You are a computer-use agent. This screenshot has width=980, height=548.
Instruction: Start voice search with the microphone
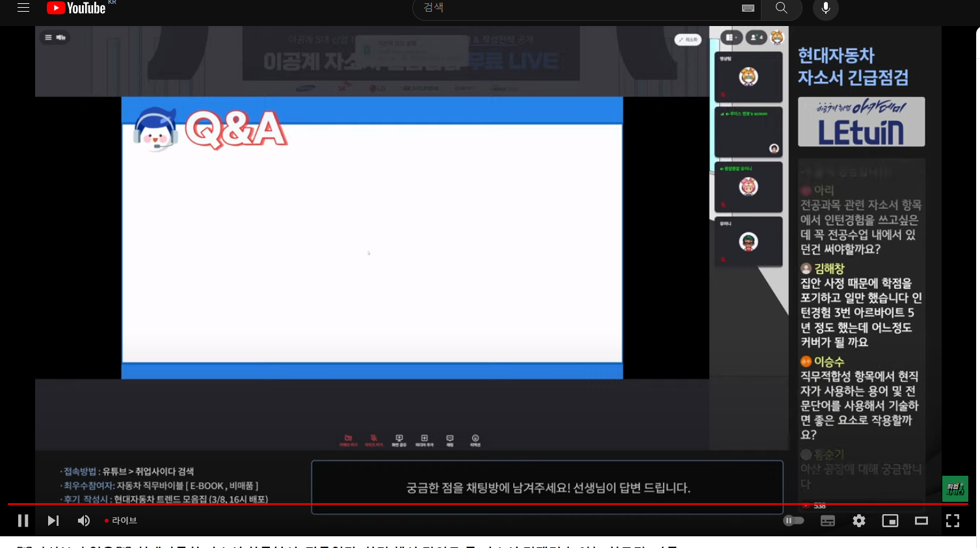(826, 8)
